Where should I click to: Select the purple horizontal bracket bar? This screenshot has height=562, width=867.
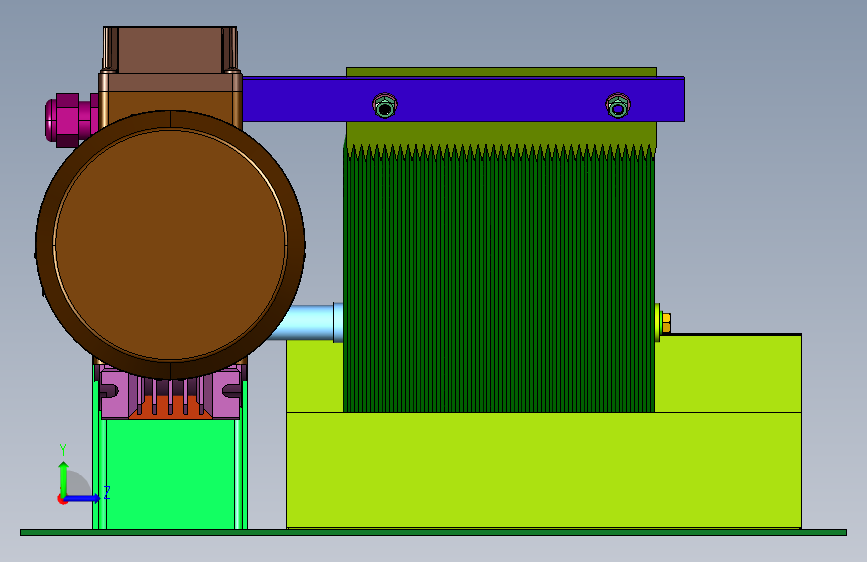[463, 100]
